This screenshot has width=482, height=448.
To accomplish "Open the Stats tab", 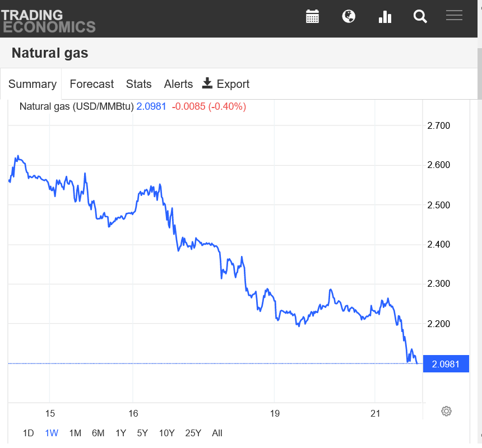I will [138, 84].
